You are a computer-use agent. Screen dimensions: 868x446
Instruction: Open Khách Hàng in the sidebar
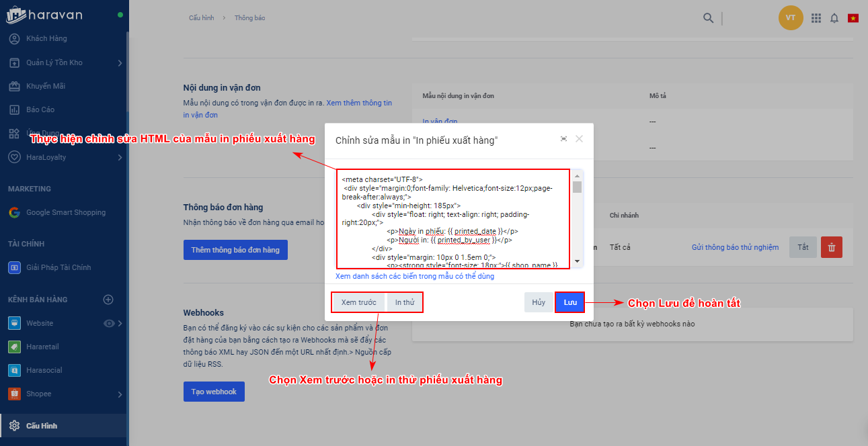pos(46,38)
